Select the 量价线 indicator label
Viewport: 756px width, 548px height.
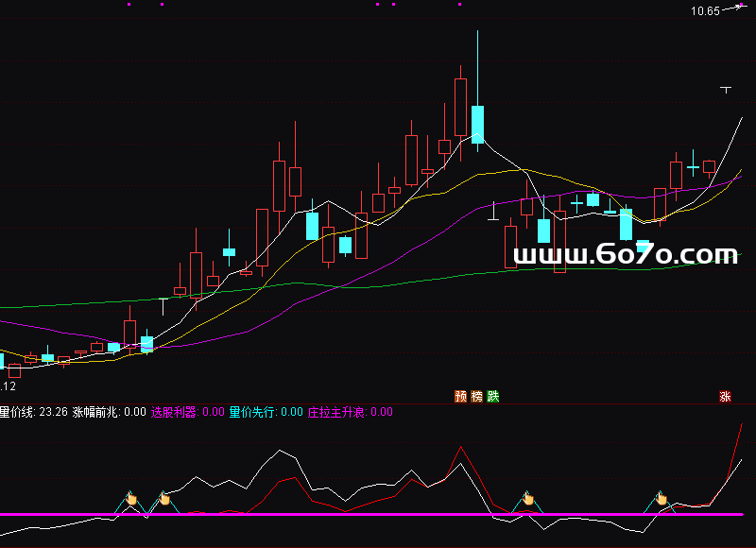tap(18, 412)
